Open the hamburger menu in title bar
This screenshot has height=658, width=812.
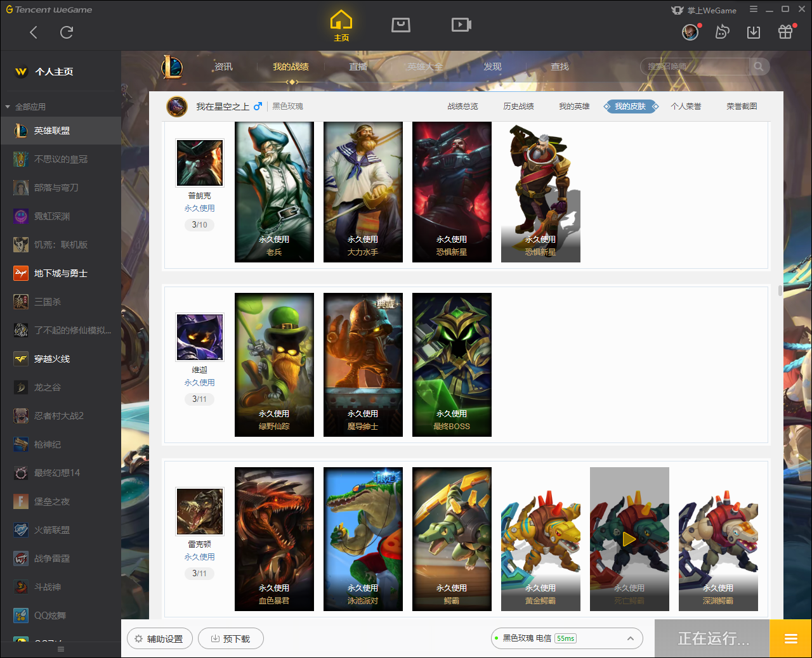pos(754,10)
